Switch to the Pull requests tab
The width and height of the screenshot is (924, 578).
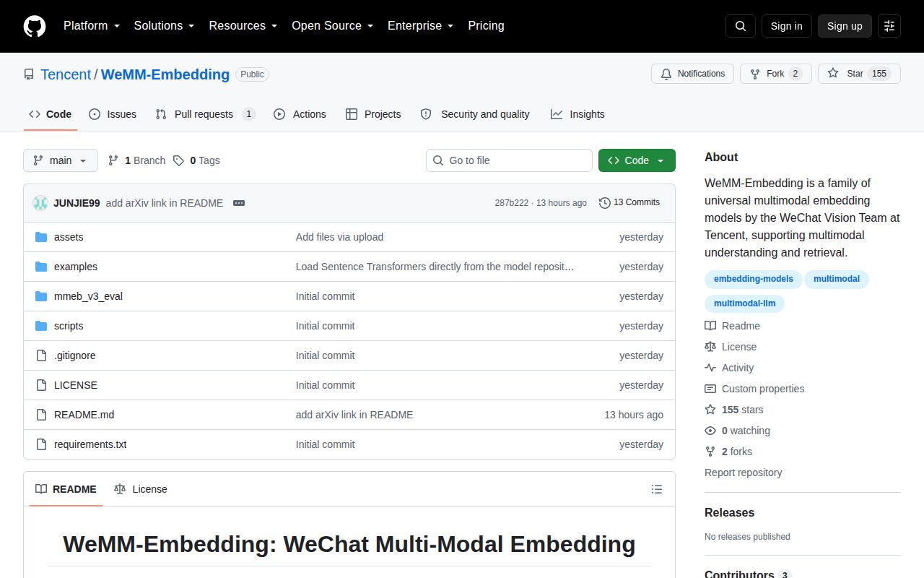click(x=205, y=114)
